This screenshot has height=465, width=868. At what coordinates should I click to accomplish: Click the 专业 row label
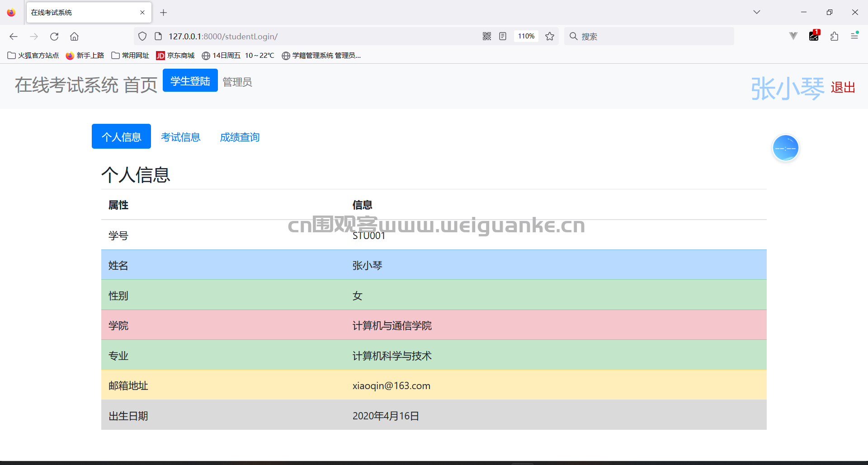click(118, 356)
